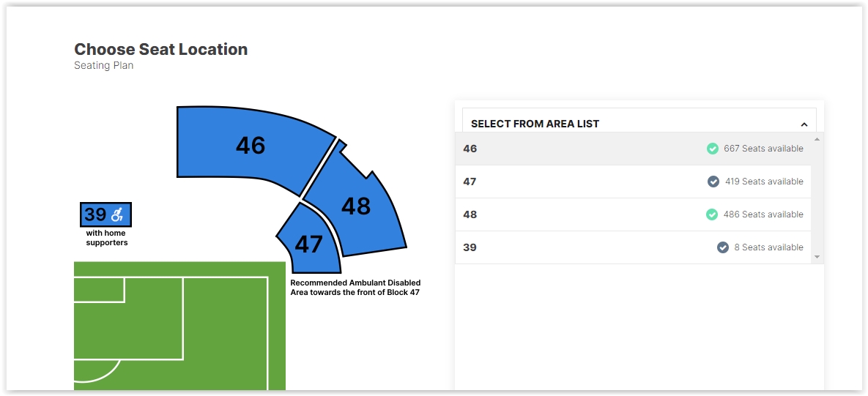Click the wheelchair icon in block 39
Screen dimensions: 868x396
coord(119,214)
